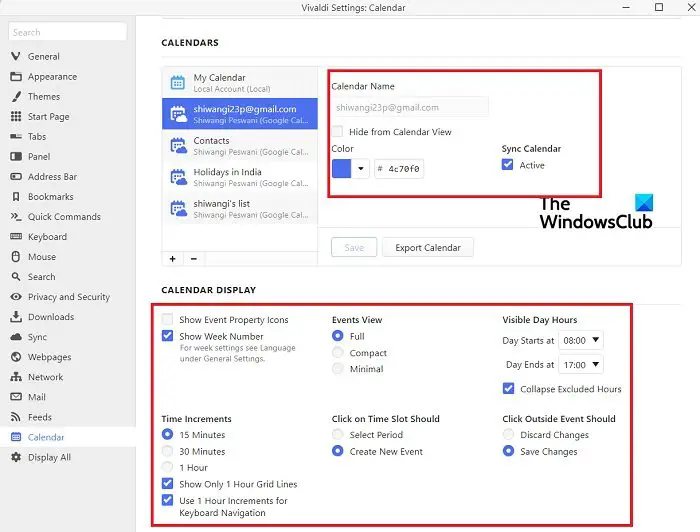Screen dimensions: 700x532
Task: Click the Address Bar icon
Action: tap(16, 176)
